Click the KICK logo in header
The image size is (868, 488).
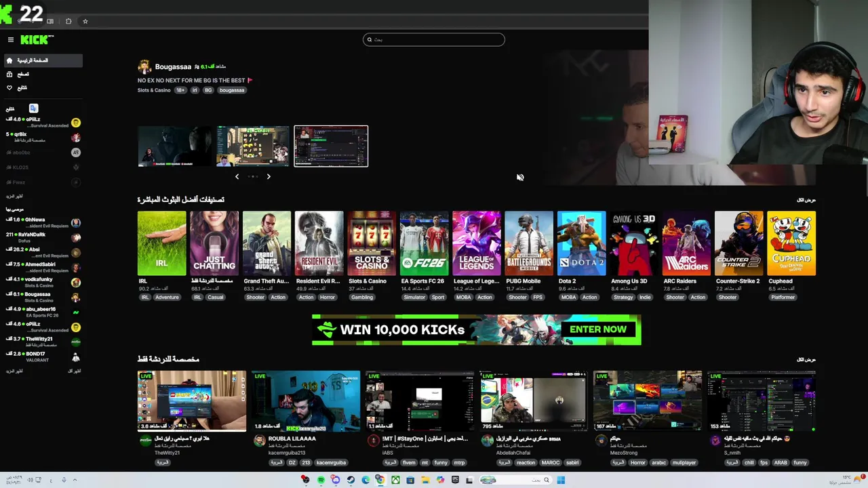point(36,40)
